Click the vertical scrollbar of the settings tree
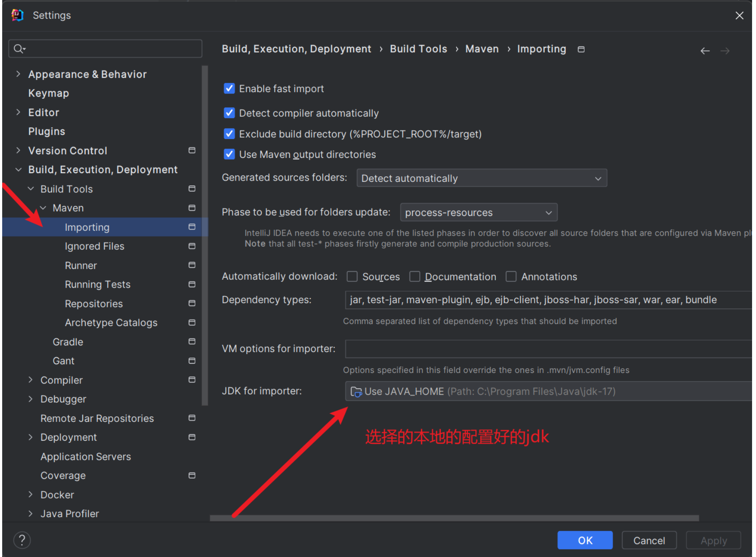Screen dimensions: 756x557 tap(205, 235)
